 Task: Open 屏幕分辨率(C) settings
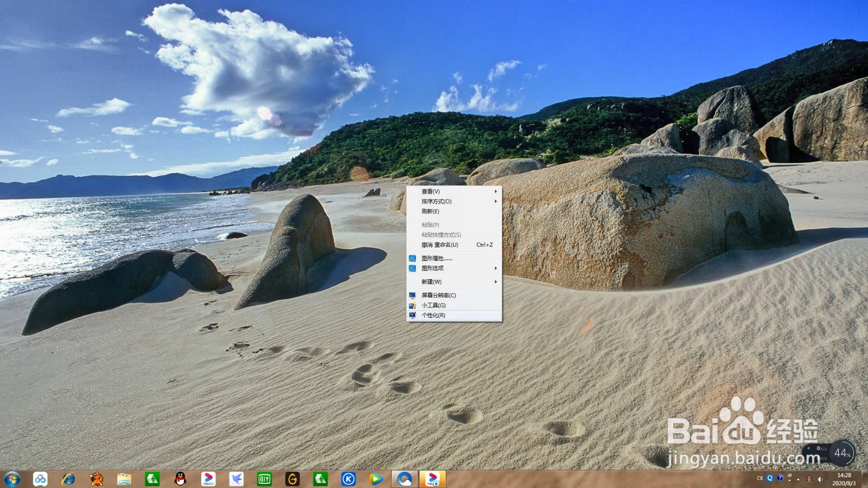[x=454, y=296]
